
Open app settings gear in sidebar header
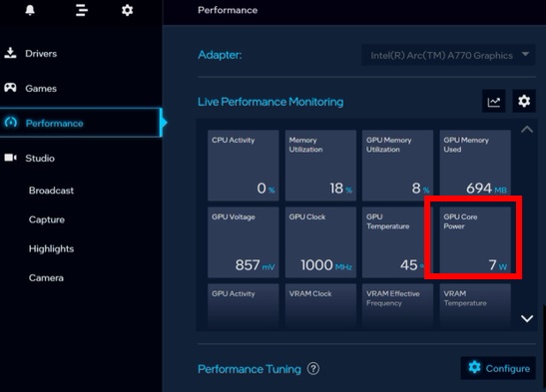127,10
